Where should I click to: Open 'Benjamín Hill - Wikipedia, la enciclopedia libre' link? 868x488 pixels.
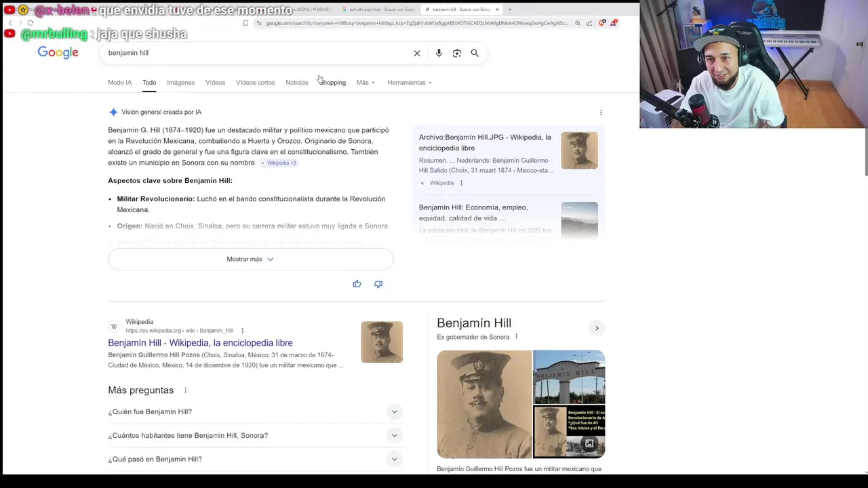[x=200, y=343]
